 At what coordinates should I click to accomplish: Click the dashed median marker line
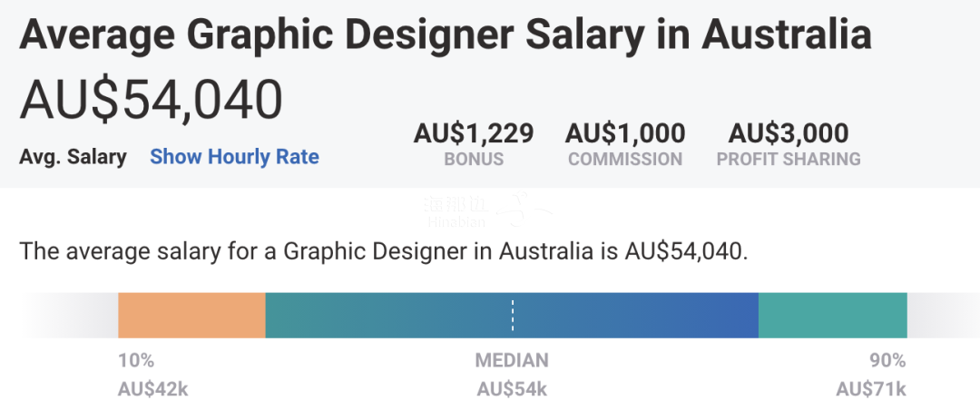pos(513,315)
